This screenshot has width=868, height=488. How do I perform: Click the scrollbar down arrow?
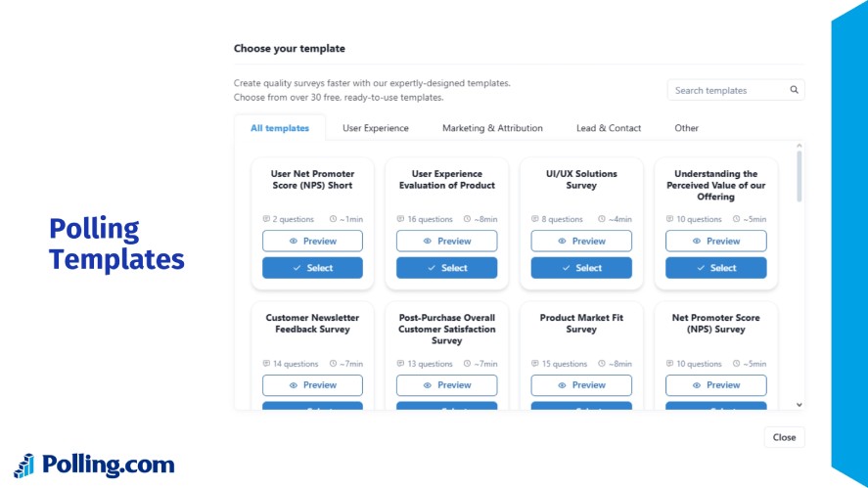[799, 405]
